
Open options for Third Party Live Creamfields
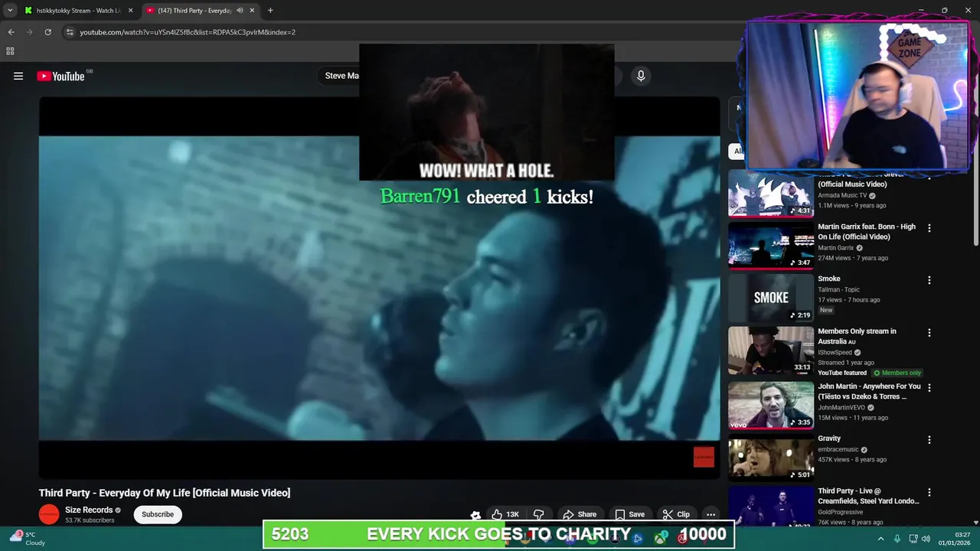point(929,493)
